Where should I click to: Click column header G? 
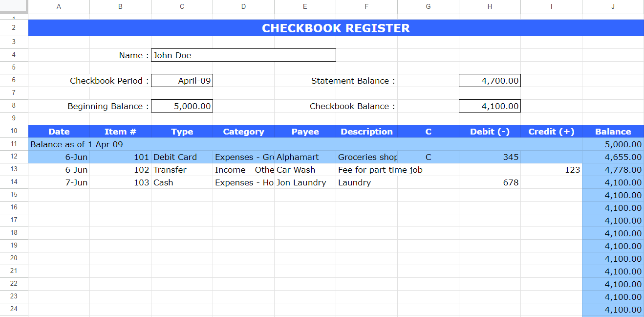click(428, 6)
